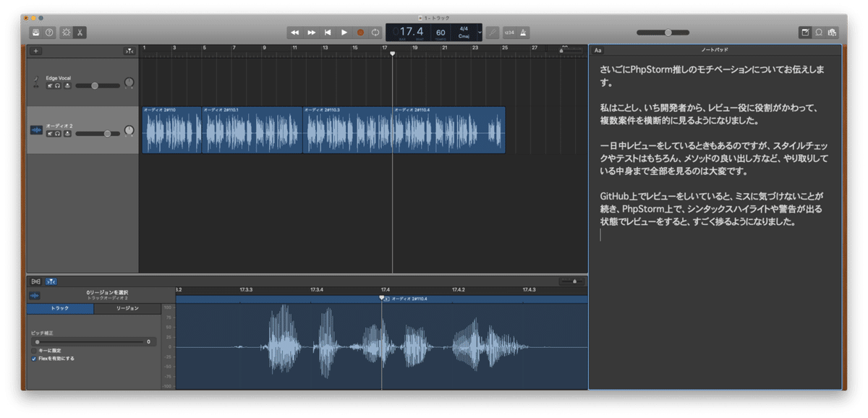
Task: Select the オーディオ 2#110.1 audio region
Action: pyautogui.click(x=252, y=130)
